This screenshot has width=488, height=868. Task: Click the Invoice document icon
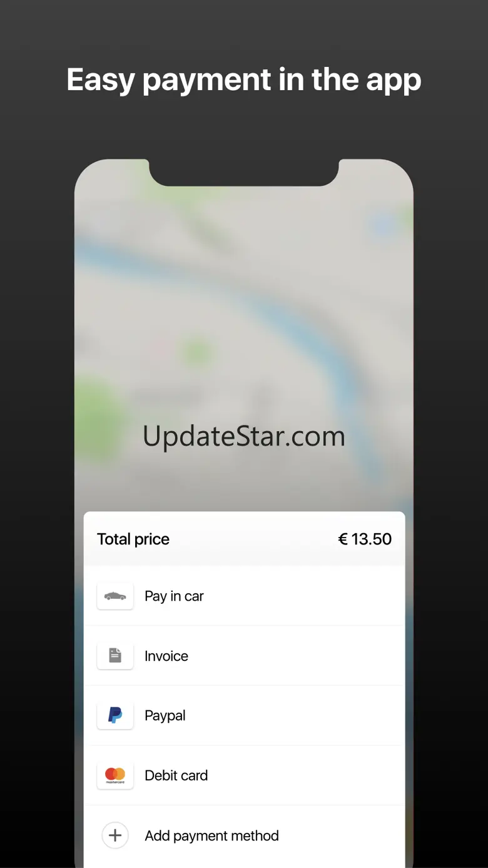click(115, 655)
